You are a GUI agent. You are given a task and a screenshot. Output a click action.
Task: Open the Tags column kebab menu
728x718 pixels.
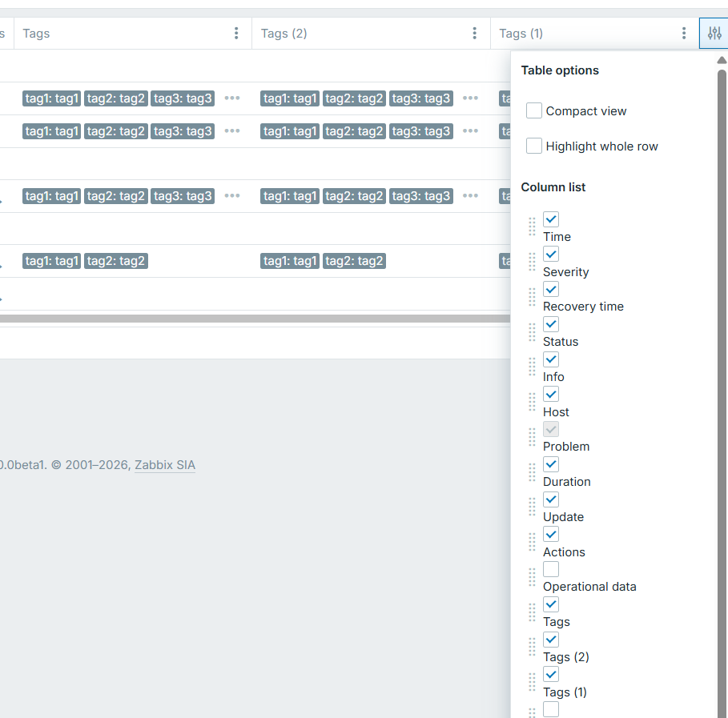point(236,34)
